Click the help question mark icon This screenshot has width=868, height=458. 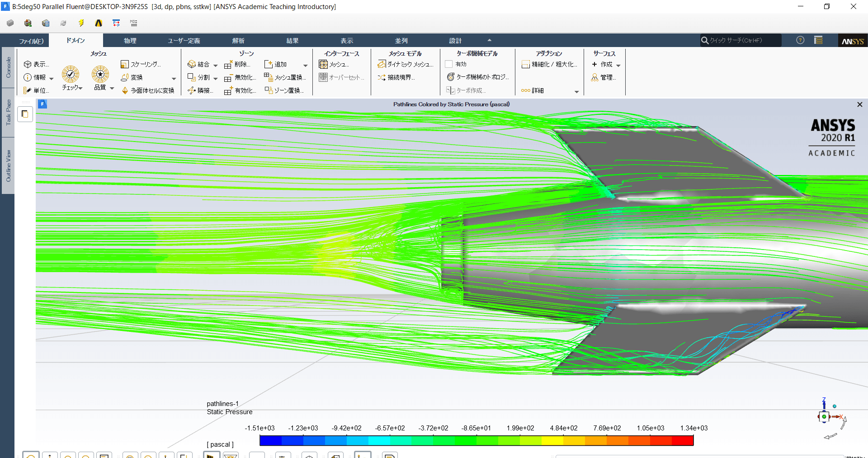(800, 40)
